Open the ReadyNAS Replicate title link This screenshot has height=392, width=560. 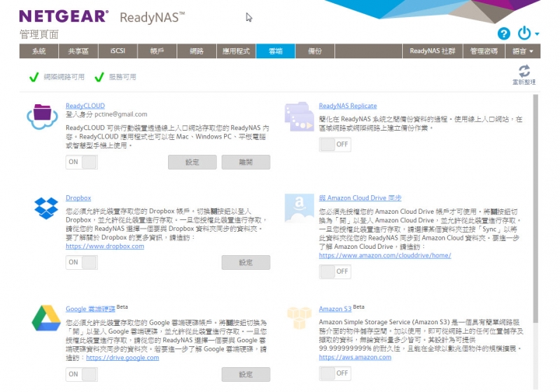coord(348,106)
